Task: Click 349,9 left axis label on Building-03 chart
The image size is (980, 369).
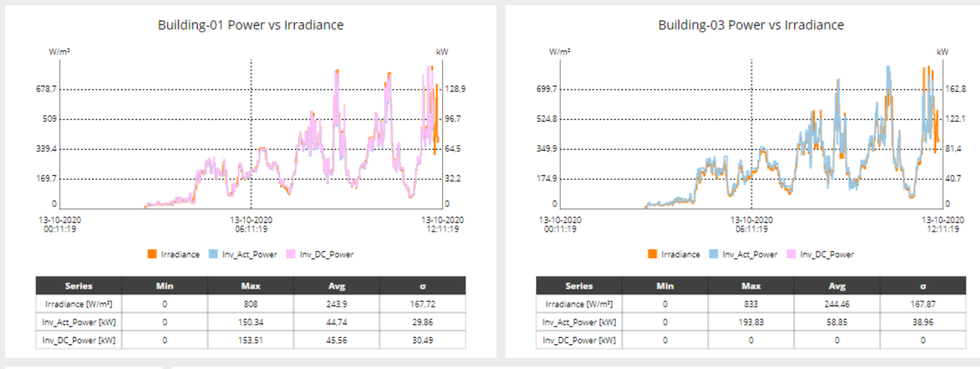Action: pyautogui.click(x=547, y=149)
